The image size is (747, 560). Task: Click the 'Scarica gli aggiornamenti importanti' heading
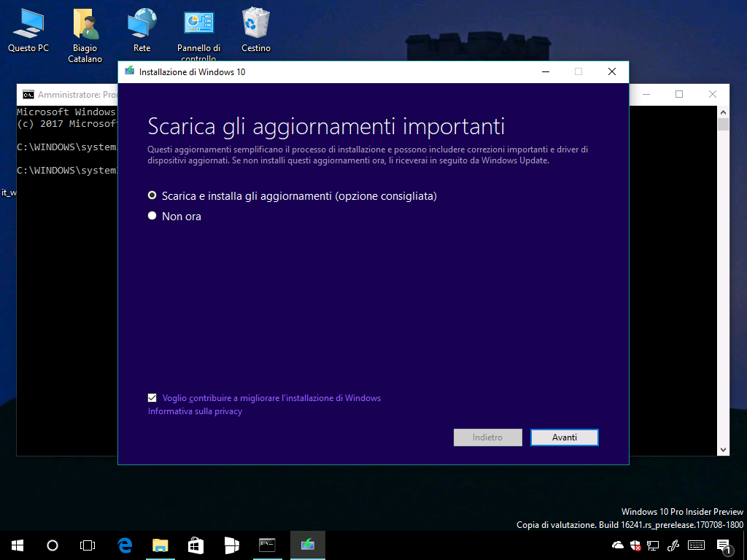pyautogui.click(x=326, y=126)
